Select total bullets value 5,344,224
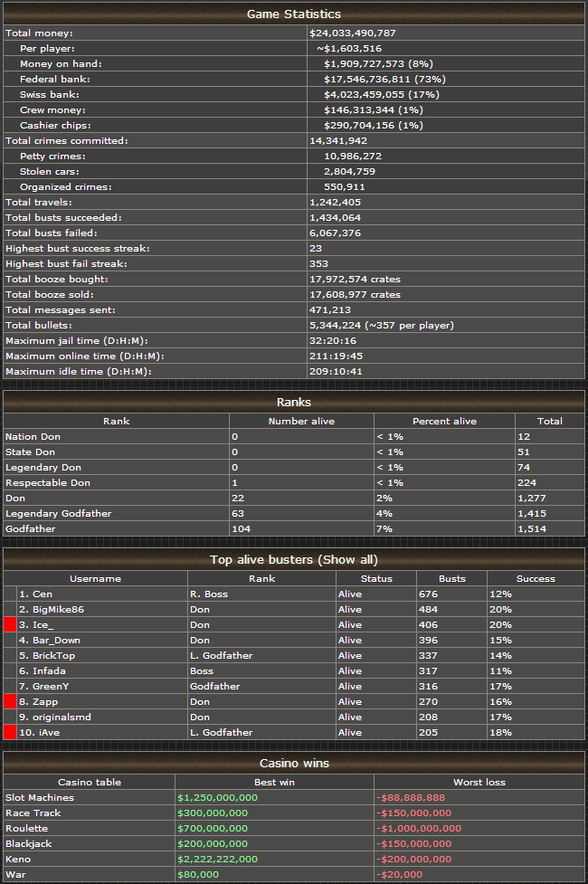588x884 pixels. [x=335, y=326]
